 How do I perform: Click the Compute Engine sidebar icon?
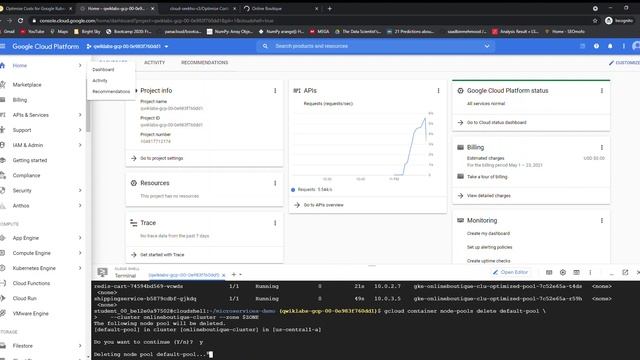(x=2, y=253)
